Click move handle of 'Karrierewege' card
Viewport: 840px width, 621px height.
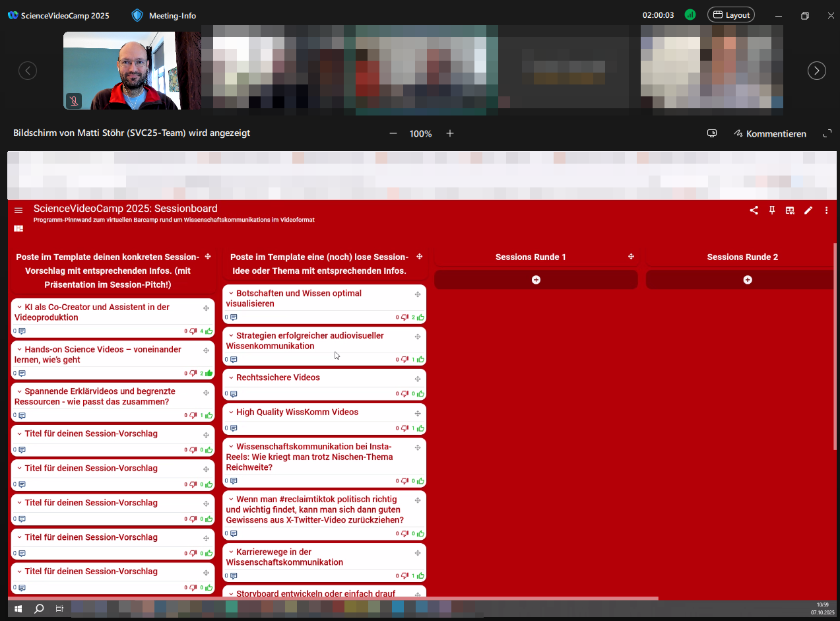418,553
